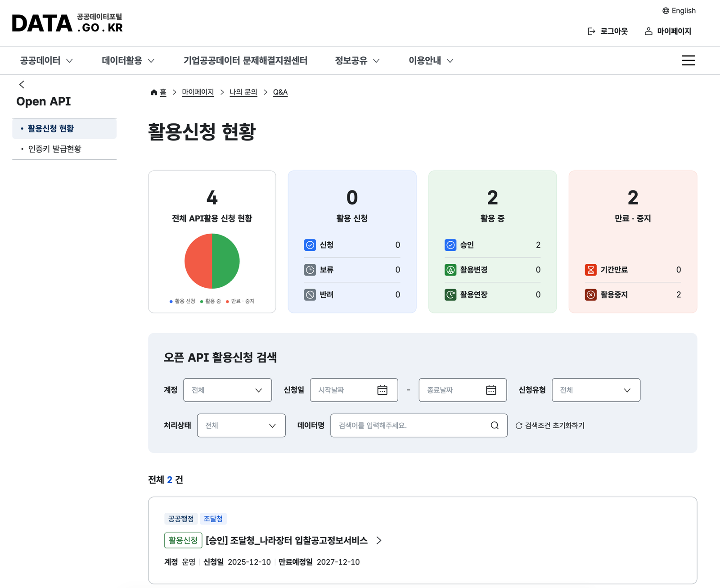Open the start date calendar icon
The image size is (720, 588).
coord(382,390)
